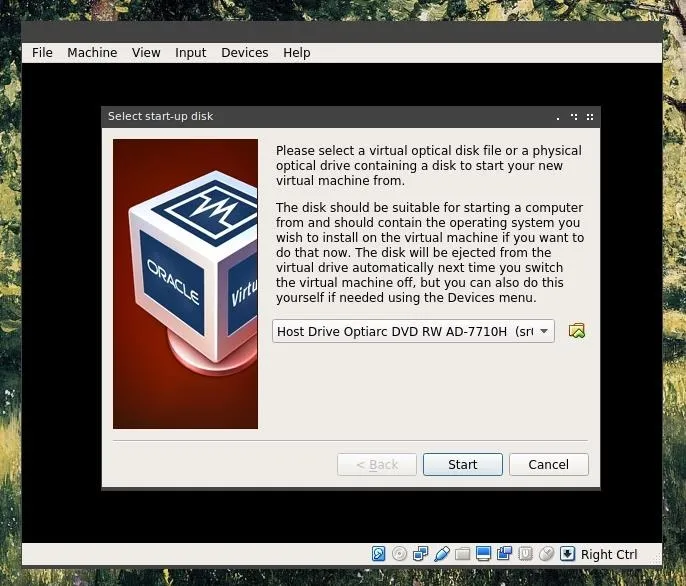Open the Machine menu
686x586 pixels.
pyautogui.click(x=92, y=53)
